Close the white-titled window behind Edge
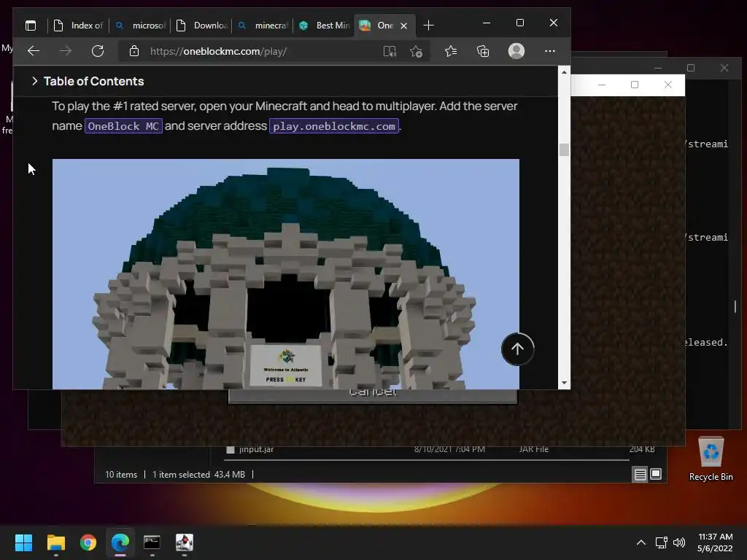This screenshot has width=747, height=560. (668, 85)
